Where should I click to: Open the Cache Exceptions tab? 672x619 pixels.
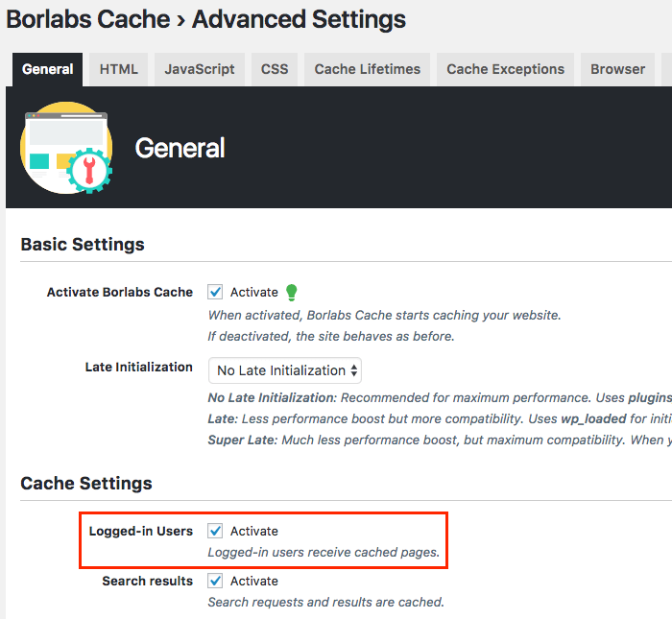[x=506, y=69]
